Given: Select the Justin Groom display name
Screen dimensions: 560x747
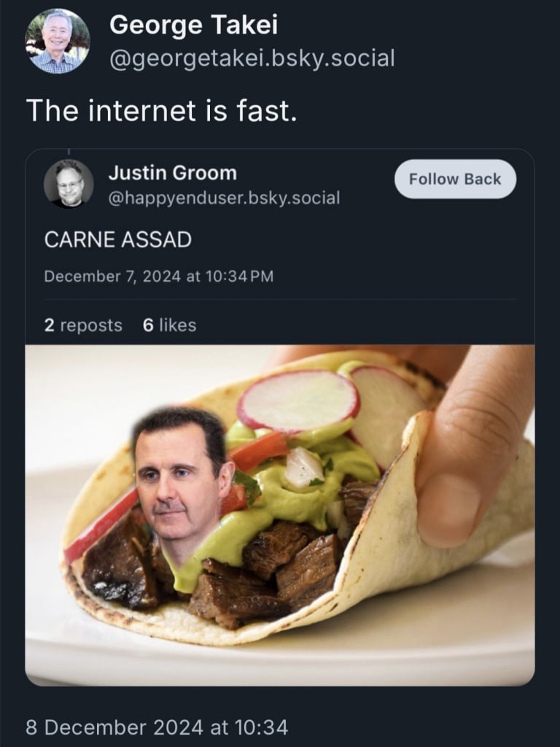Looking at the screenshot, I should pyautogui.click(x=172, y=173).
